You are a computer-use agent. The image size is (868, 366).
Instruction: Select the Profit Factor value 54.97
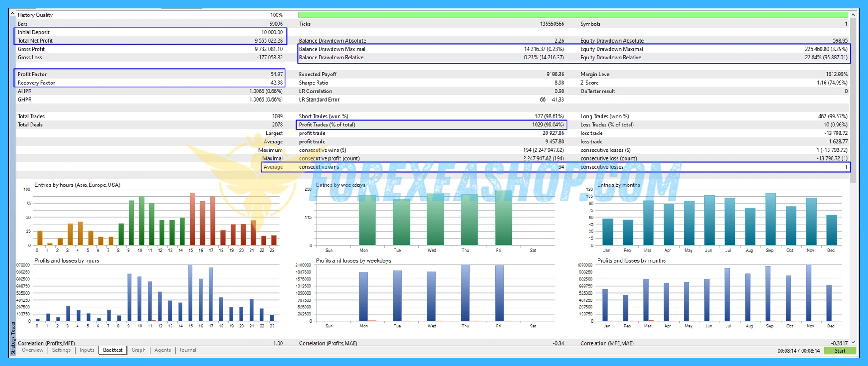[277, 75]
